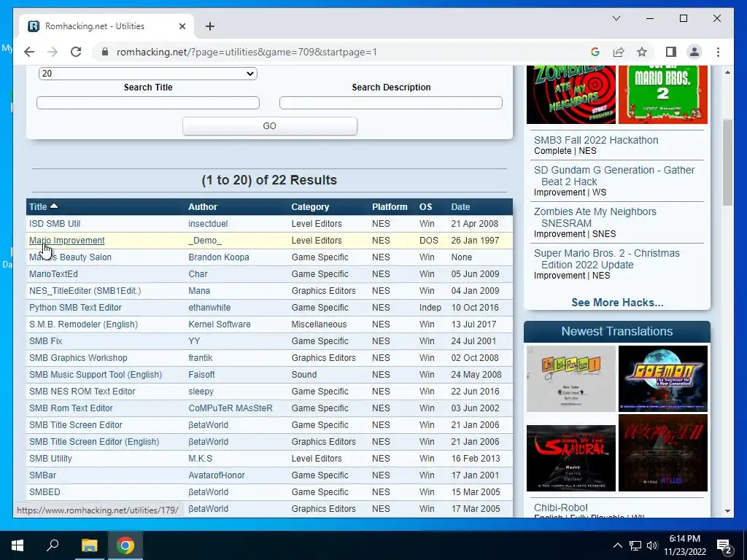Open SMB3 Fall 2022 Hackathon hack
747x560 pixels.
pyautogui.click(x=596, y=140)
